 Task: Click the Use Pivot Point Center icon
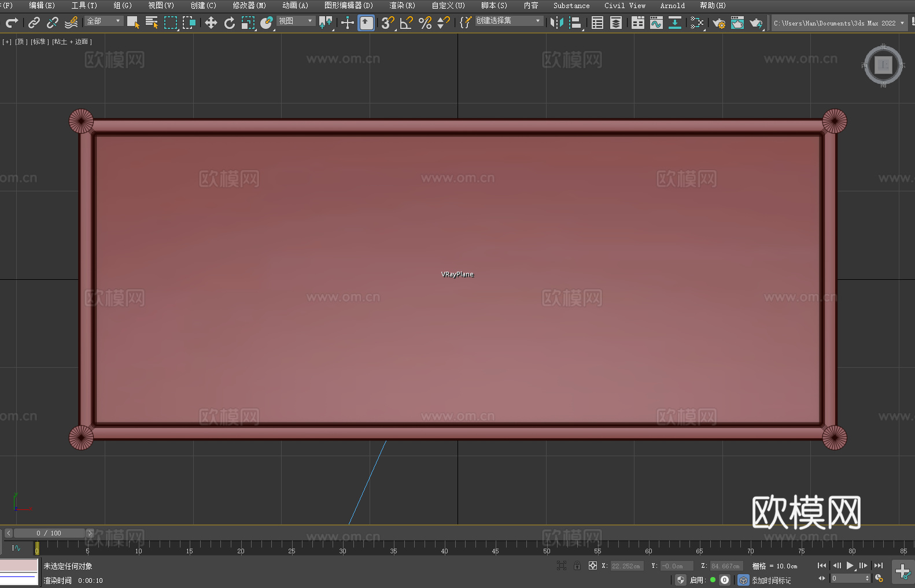pyautogui.click(x=326, y=23)
